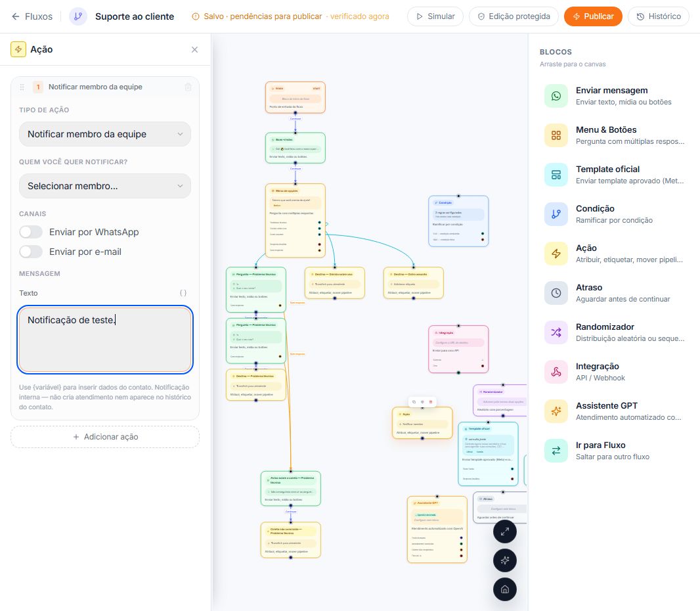This screenshot has height=611, width=700.
Task: Insert variable using the braces icon
Action: tap(183, 293)
